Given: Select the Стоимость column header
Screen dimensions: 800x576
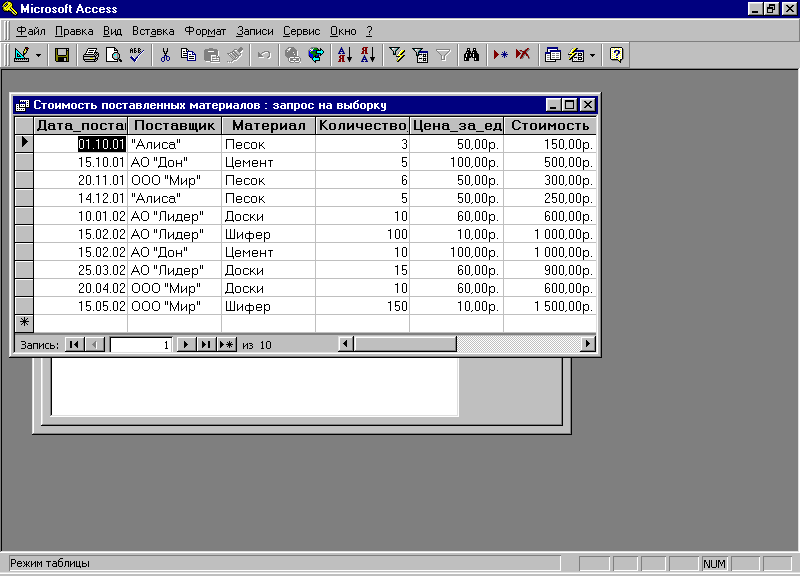Looking at the screenshot, I should pyautogui.click(x=550, y=126).
